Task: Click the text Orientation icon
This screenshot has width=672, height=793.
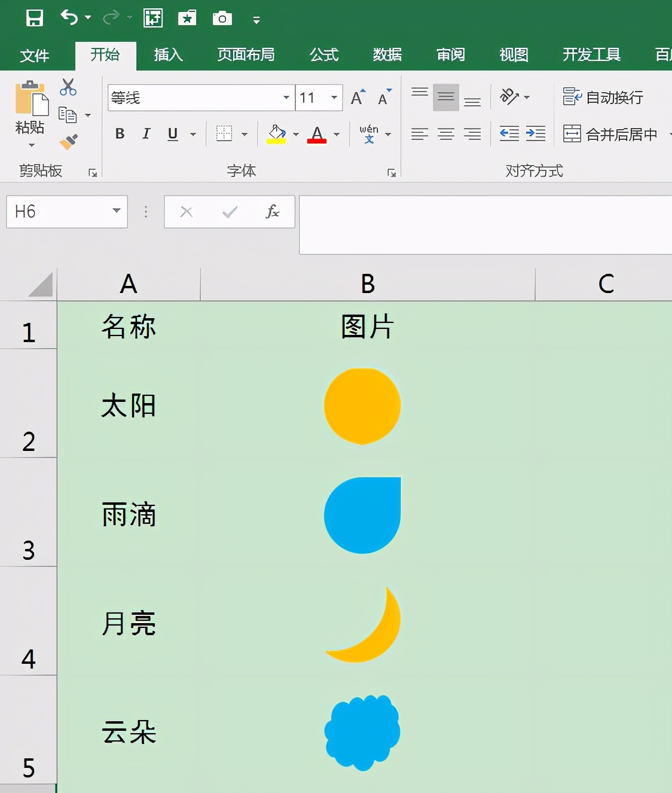Action: point(509,96)
